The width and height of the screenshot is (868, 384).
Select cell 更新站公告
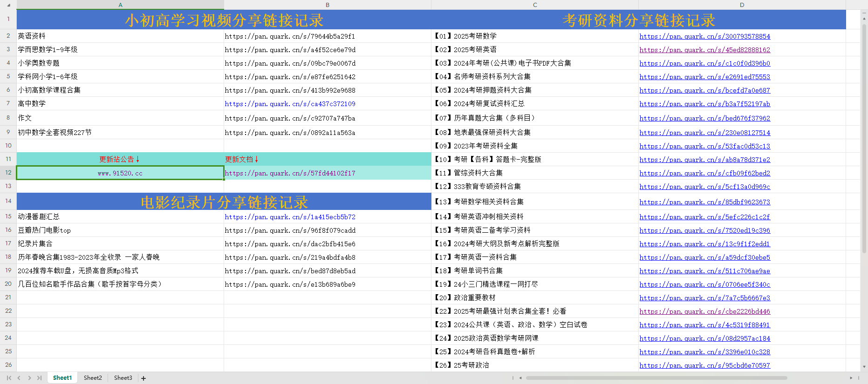(120, 159)
